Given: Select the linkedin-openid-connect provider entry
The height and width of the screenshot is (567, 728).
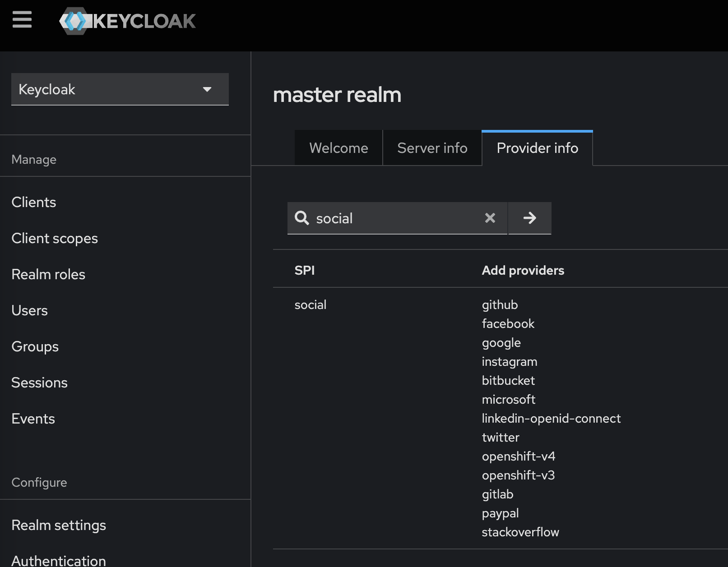Looking at the screenshot, I should coord(552,419).
